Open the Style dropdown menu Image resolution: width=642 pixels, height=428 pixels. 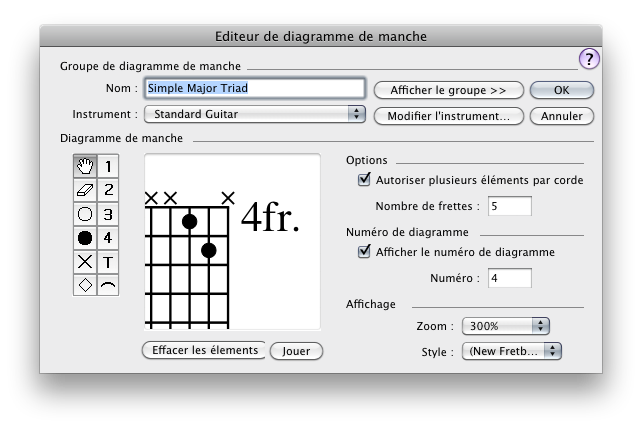tap(511, 351)
